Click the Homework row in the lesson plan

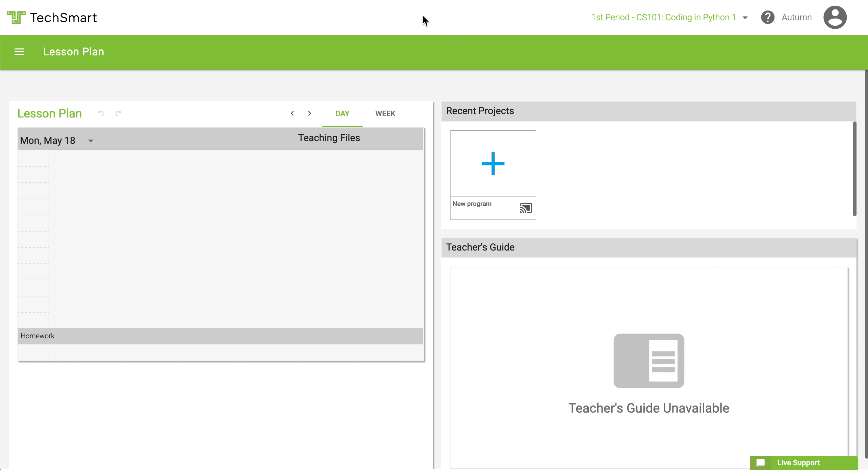pos(37,336)
